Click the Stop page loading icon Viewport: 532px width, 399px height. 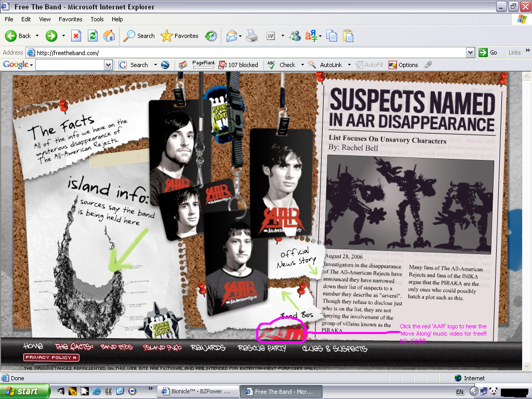point(76,36)
